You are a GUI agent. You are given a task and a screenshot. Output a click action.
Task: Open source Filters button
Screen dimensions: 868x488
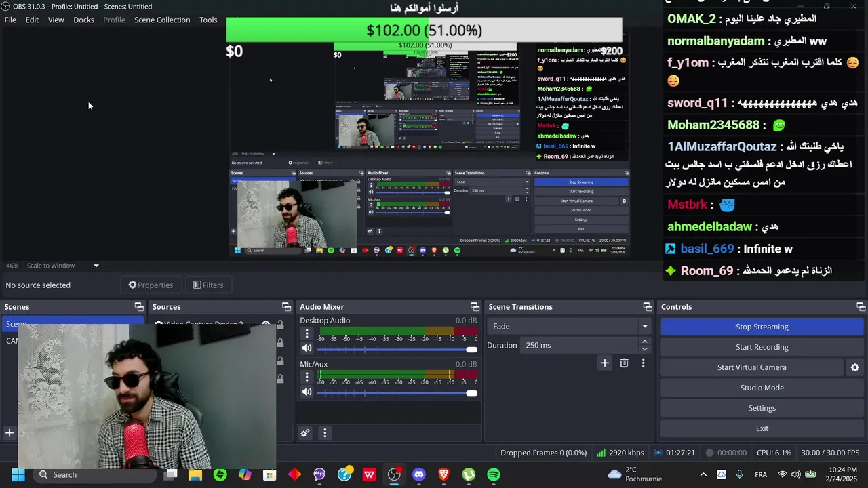(208, 285)
